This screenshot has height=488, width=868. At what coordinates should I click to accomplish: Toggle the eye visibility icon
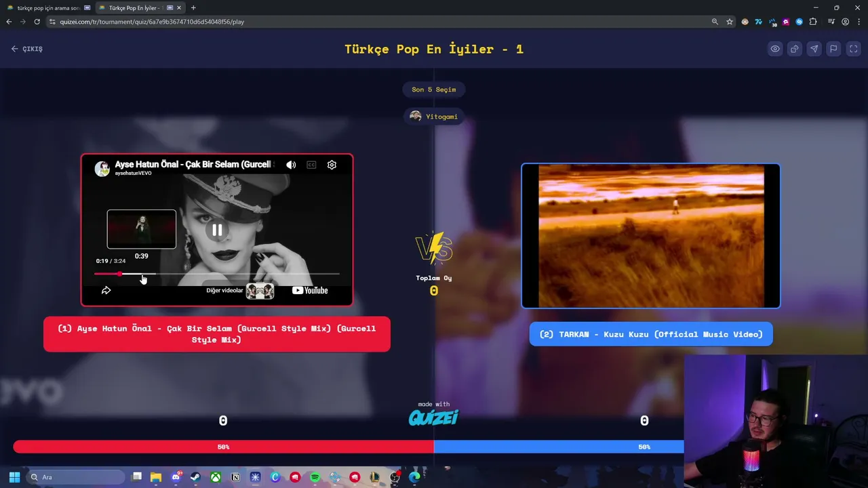pos(775,49)
